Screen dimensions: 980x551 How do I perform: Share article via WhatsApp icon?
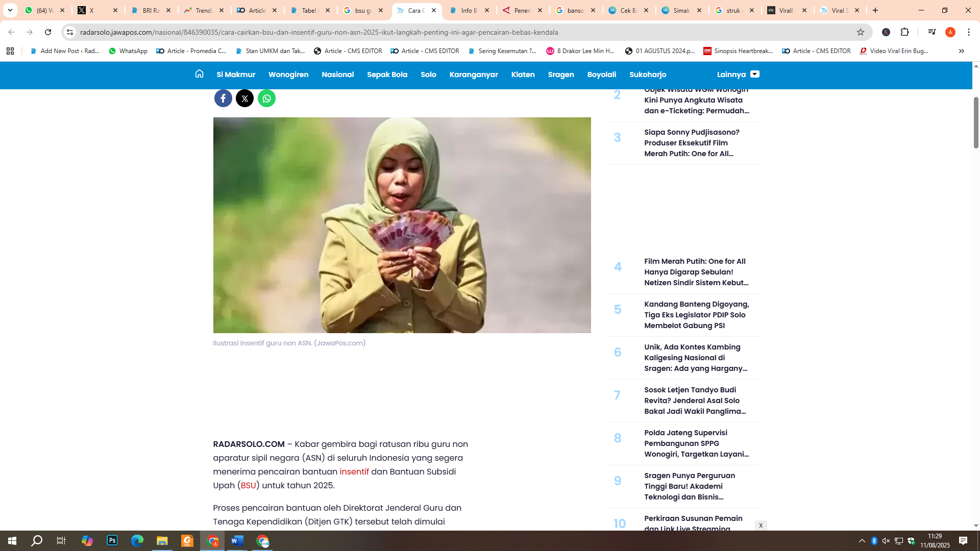pyautogui.click(x=266, y=98)
